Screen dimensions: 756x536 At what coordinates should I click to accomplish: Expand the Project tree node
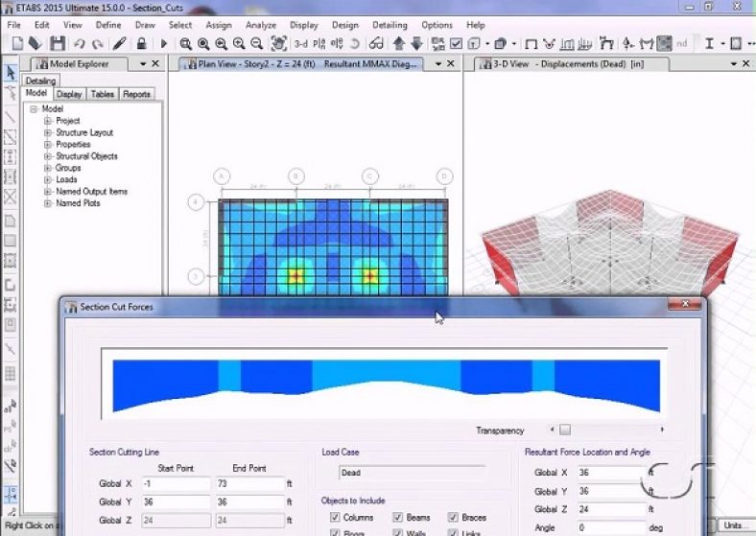tap(48, 121)
